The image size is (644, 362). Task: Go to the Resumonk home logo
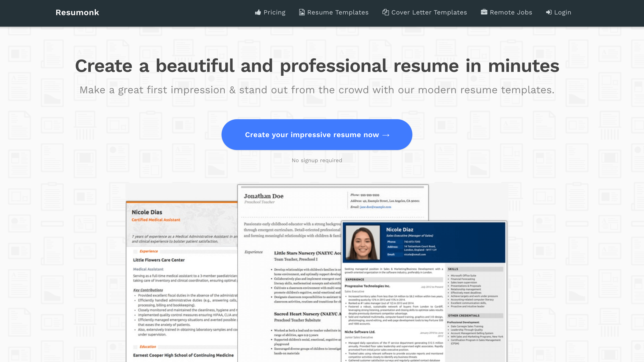pyautogui.click(x=77, y=12)
